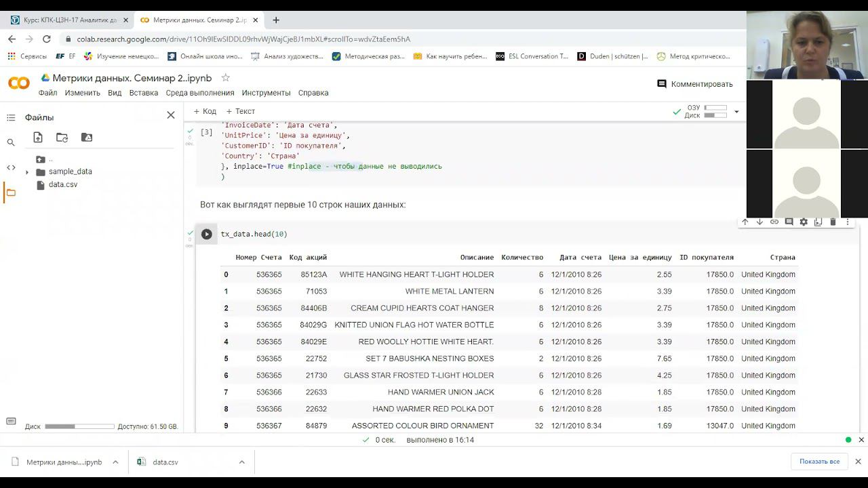Copy link to cell icon
868x488 pixels.
774,222
